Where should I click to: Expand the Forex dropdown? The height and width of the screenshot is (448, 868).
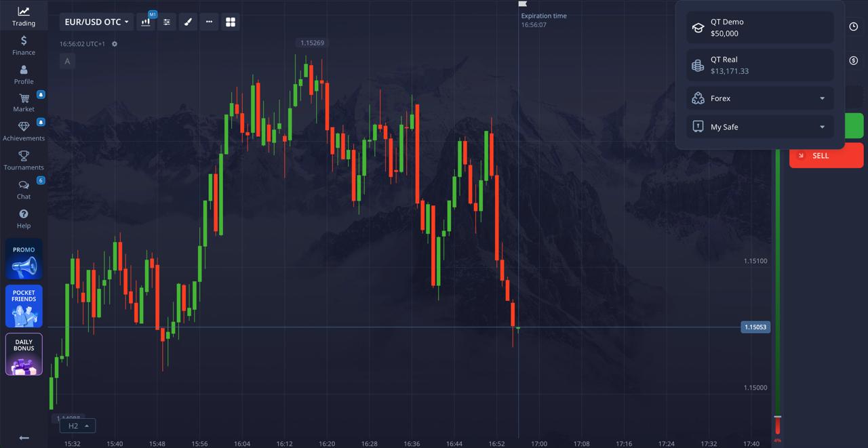point(759,98)
